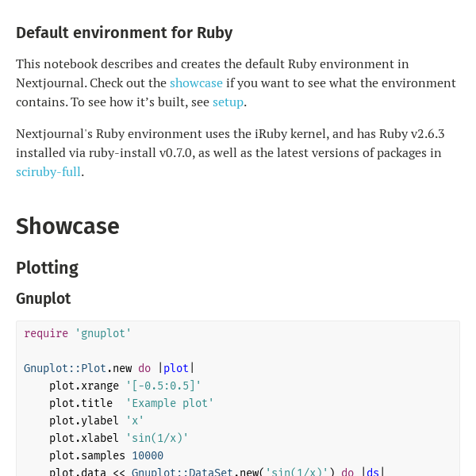This screenshot has height=476, width=476.
Task: Click the 'Default environment for Ruby' heading
Action: click(125, 33)
